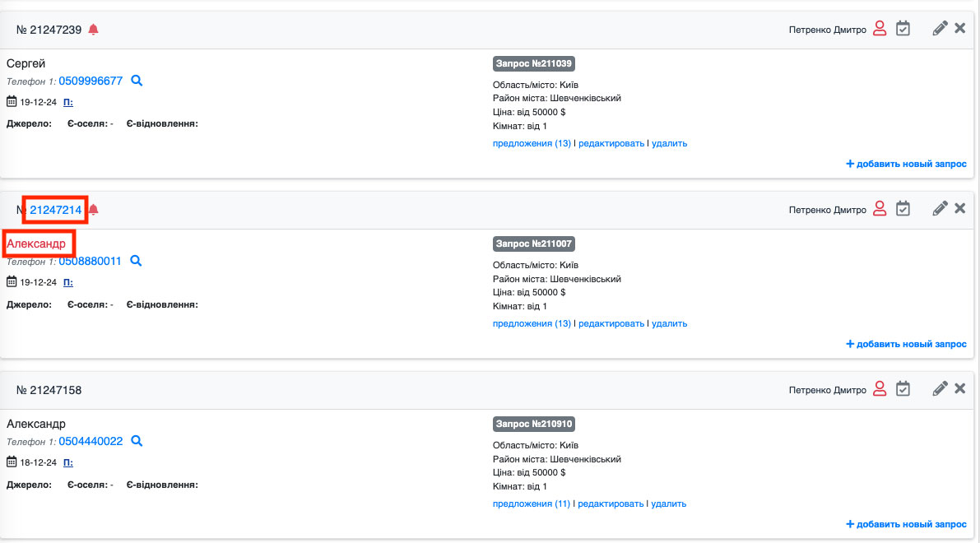
Task: Click the bell icon next to №21247239
Action: pyautogui.click(x=93, y=30)
